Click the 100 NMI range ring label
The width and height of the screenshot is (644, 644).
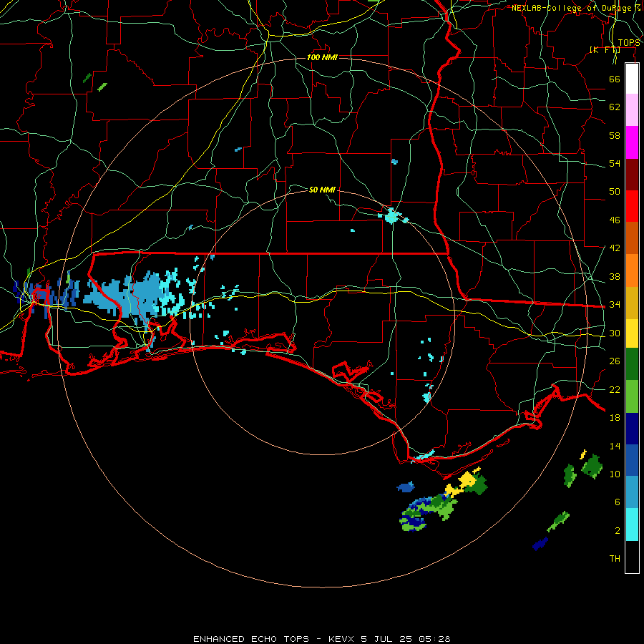[322, 57]
